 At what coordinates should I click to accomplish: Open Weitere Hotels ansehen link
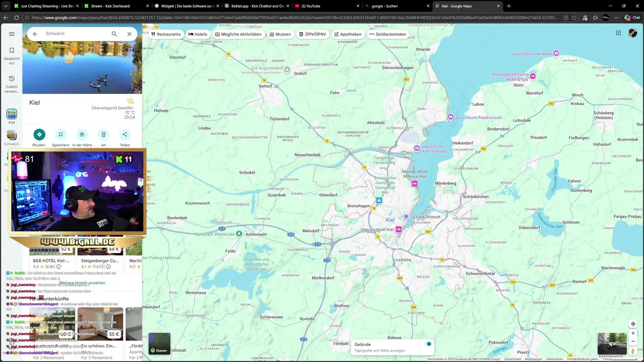82,283
